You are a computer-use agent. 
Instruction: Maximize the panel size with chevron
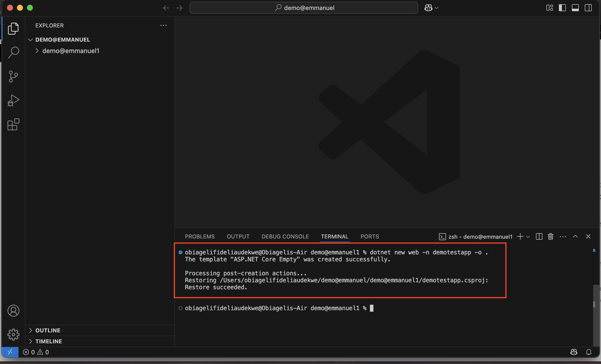tap(575, 236)
